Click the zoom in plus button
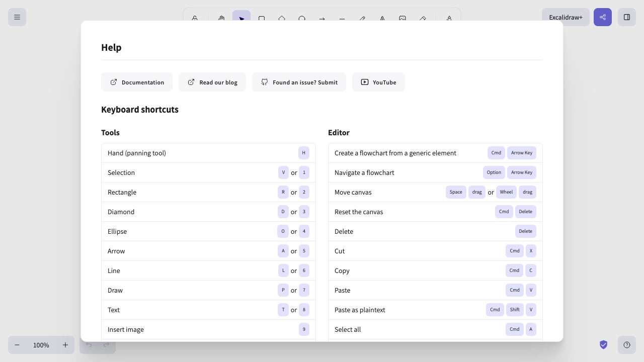 pyautogui.click(x=65, y=345)
